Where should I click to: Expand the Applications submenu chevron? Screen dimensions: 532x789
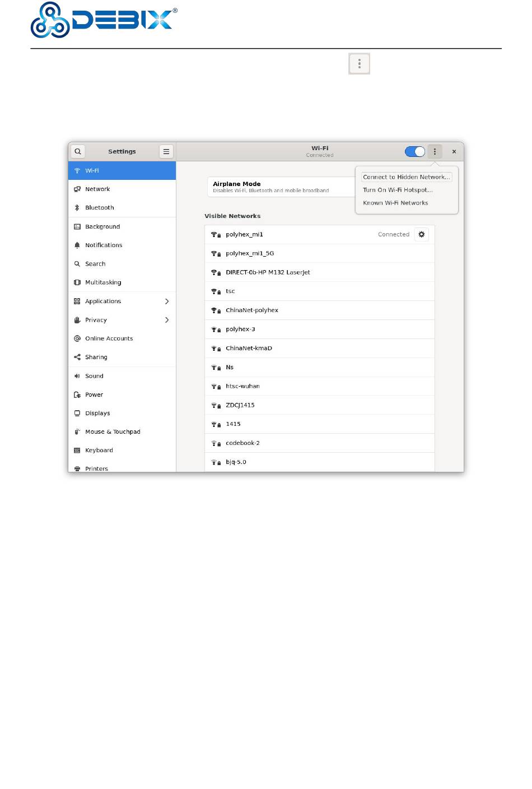[x=167, y=301]
